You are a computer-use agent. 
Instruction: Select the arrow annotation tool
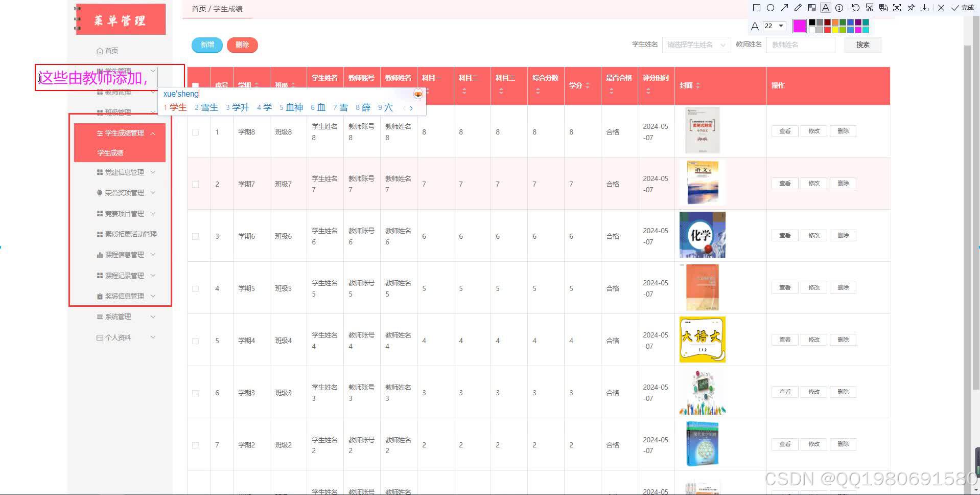(x=784, y=8)
